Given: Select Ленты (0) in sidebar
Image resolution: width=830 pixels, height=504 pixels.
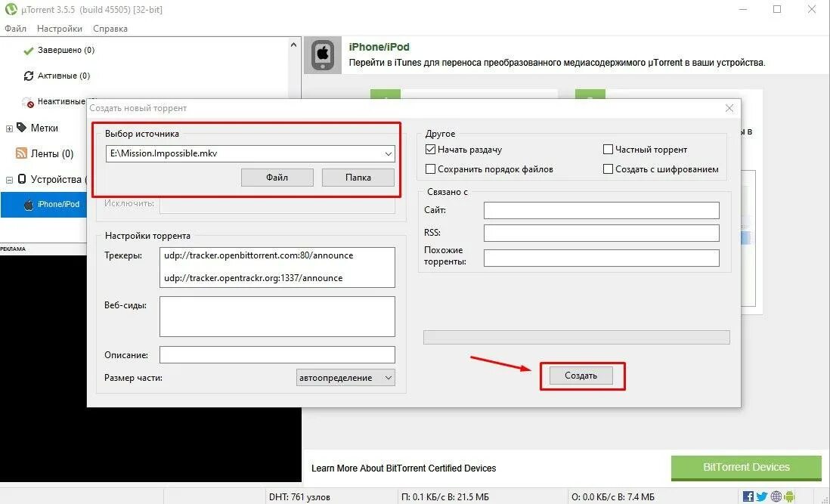Looking at the screenshot, I should [52, 154].
